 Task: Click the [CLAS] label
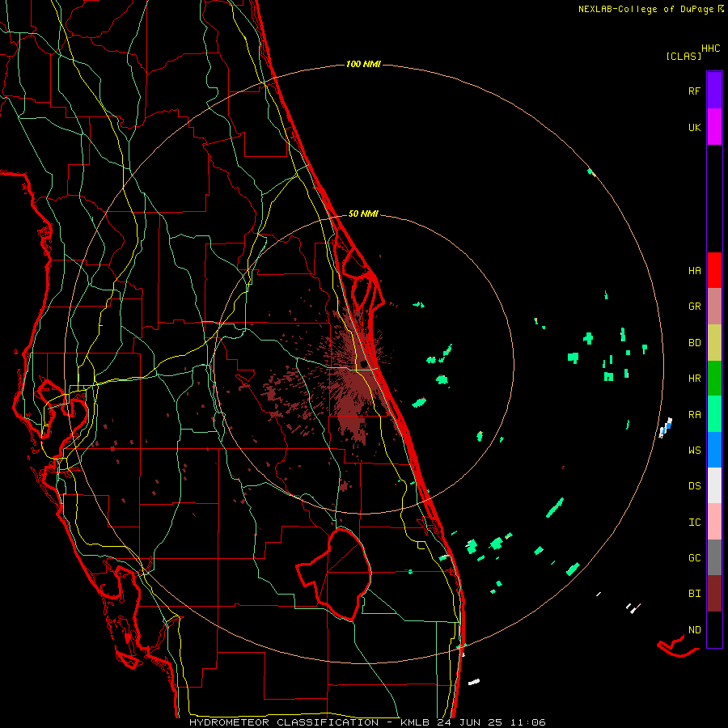point(684,57)
